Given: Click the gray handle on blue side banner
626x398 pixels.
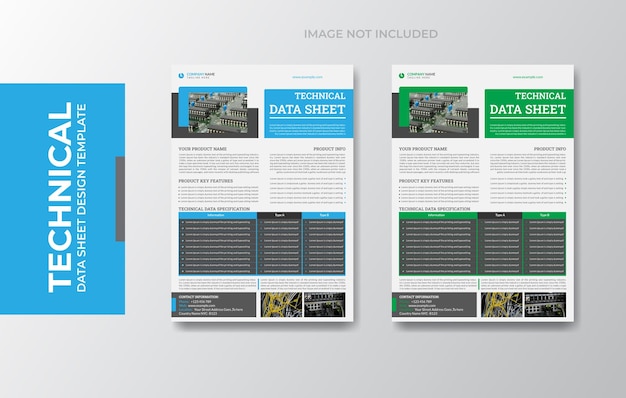Looking at the screenshot, I should 120,199.
